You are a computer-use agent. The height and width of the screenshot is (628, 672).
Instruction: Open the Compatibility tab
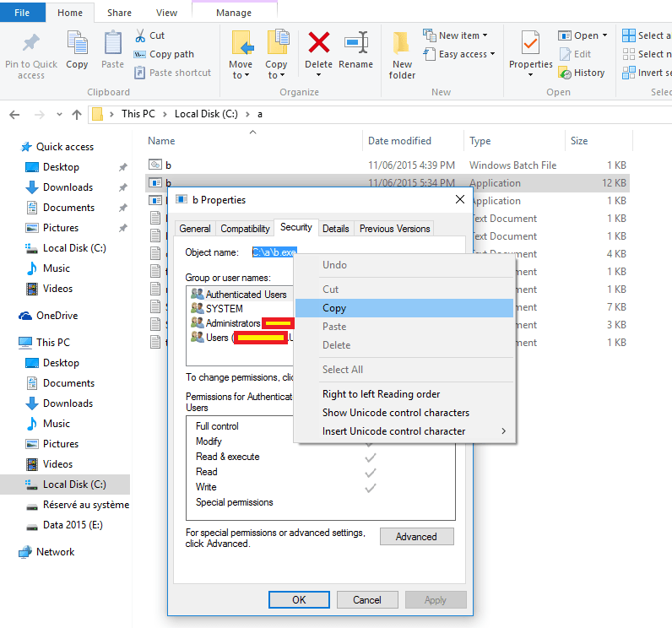(x=245, y=229)
